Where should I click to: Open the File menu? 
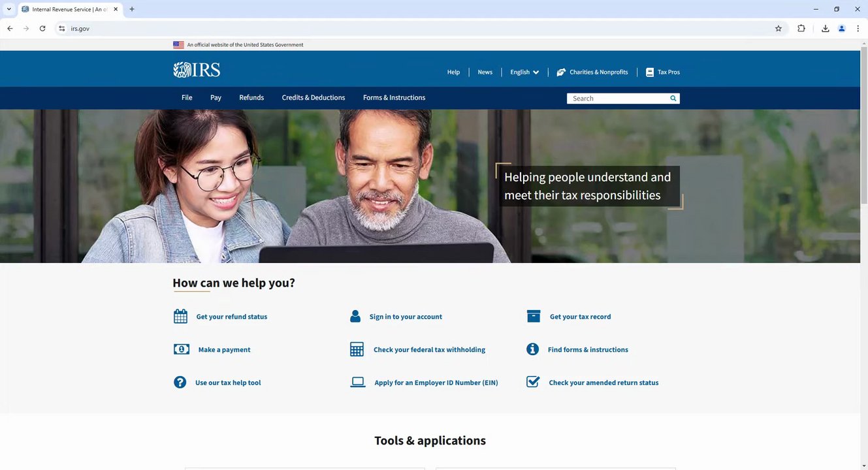pos(187,98)
